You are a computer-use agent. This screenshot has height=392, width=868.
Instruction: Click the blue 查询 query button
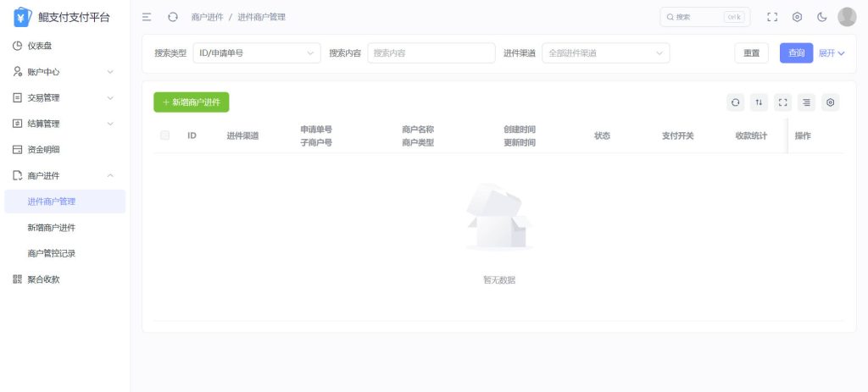pos(796,53)
